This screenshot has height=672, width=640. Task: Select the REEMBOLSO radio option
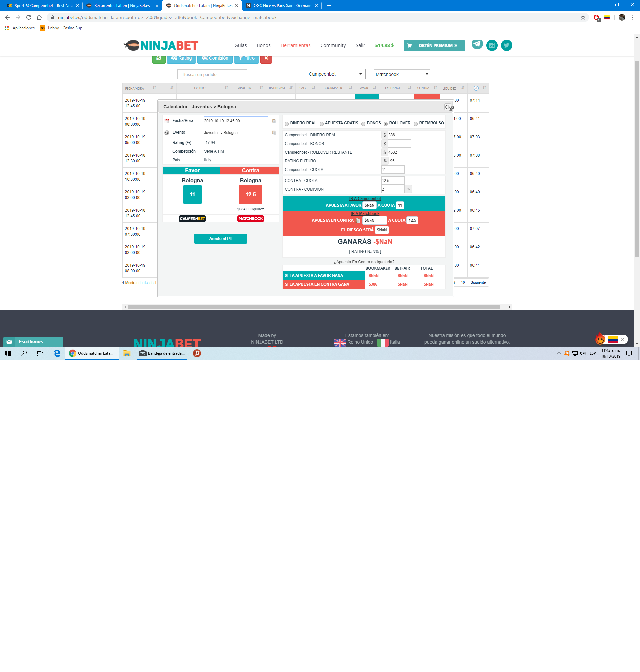(416, 124)
